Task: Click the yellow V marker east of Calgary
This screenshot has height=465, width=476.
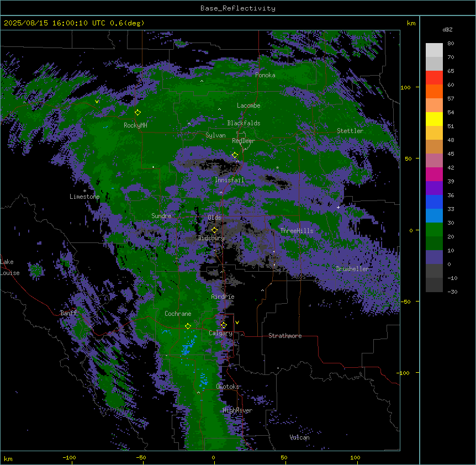Action: [237, 323]
